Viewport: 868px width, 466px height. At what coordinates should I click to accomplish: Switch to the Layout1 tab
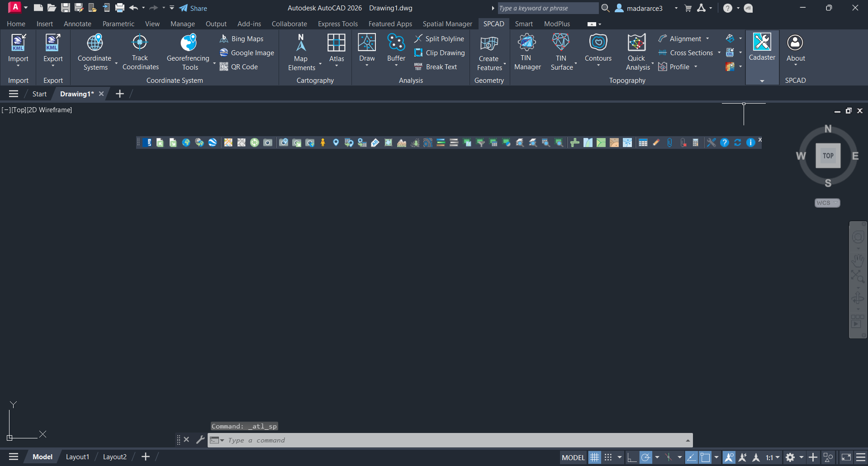tap(77, 457)
